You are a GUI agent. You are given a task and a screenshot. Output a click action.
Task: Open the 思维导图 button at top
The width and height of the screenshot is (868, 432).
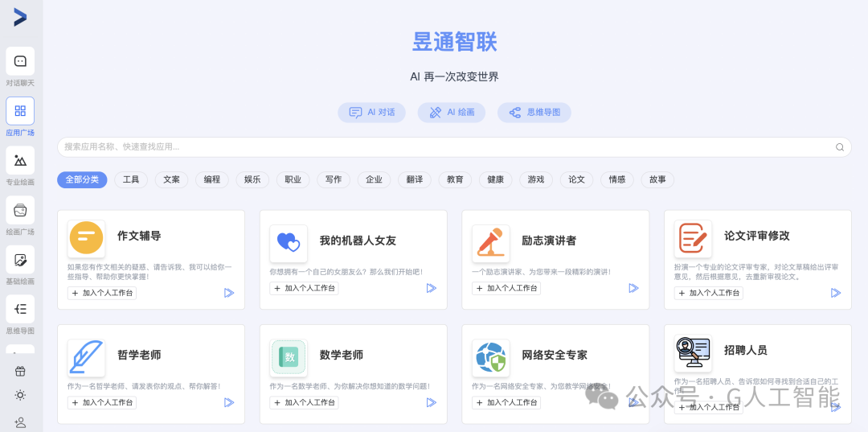coord(534,113)
